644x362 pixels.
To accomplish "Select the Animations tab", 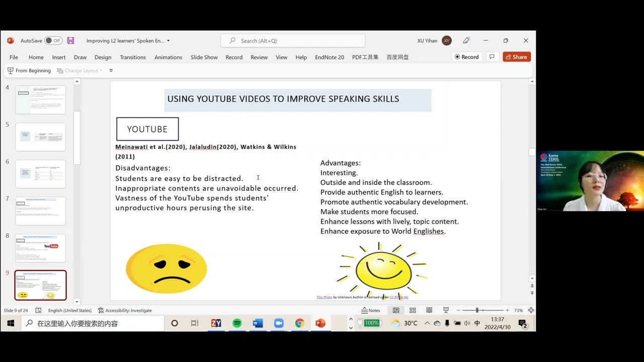I will click(168, 57).
